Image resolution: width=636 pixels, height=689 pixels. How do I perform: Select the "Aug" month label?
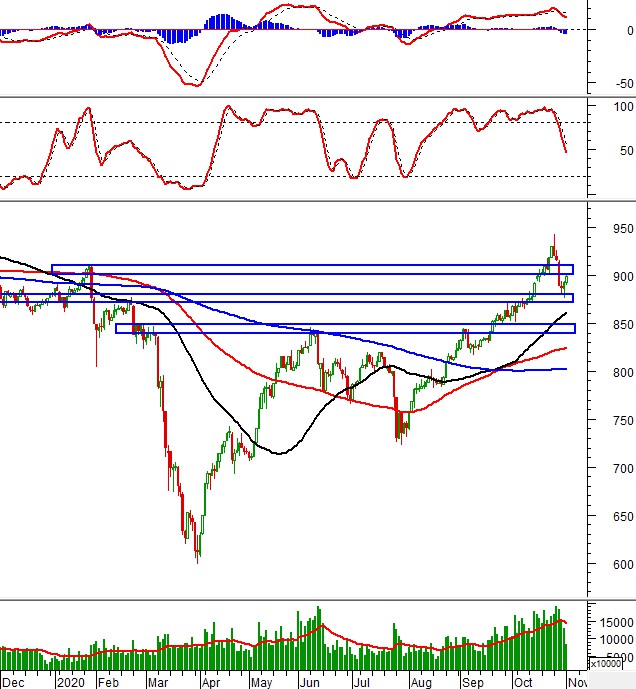click(421, 681)
